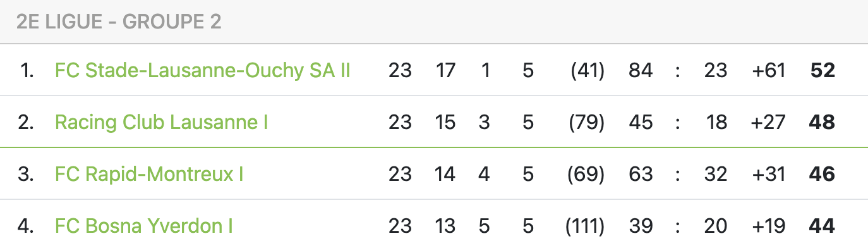Click the +19 goal difference value
Screen dimensions: 868x248
768,226
